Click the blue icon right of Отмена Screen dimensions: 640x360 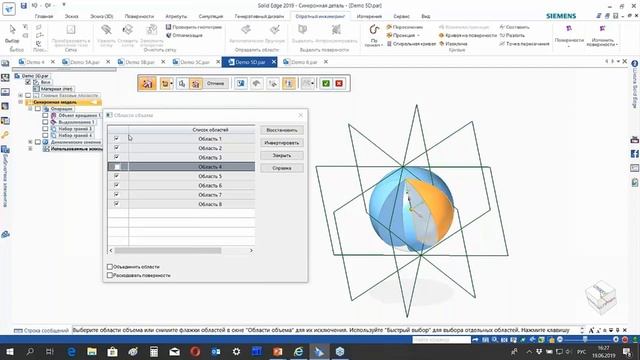[241, 84]
